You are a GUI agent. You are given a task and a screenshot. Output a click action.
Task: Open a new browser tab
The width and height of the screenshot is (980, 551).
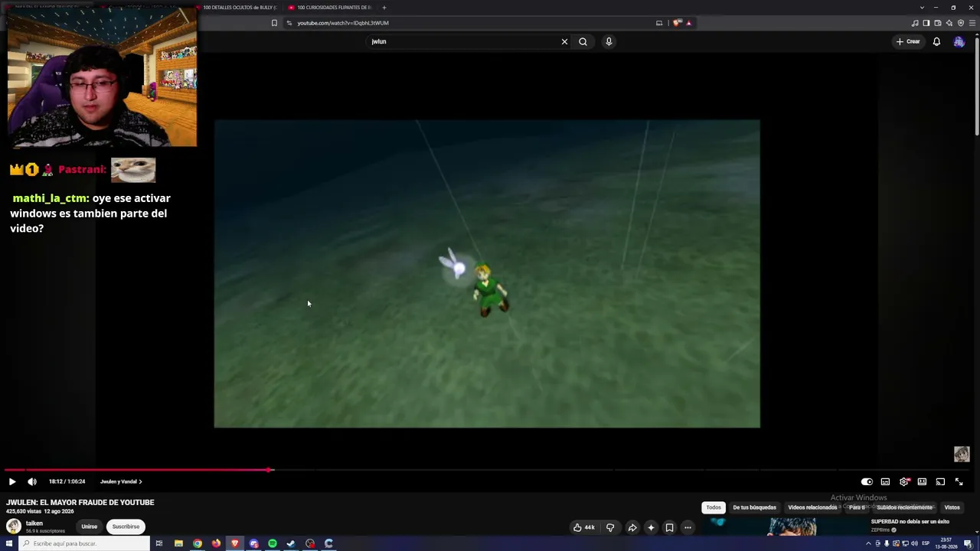(384, 8)
